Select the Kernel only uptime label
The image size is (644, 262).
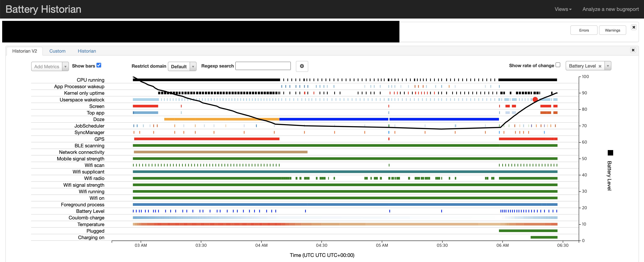84,93
